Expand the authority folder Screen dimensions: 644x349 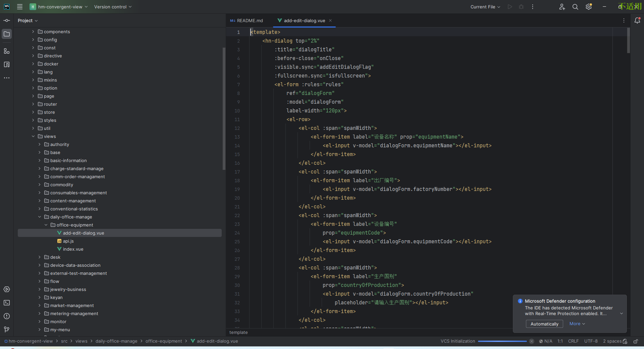(40, 144)
